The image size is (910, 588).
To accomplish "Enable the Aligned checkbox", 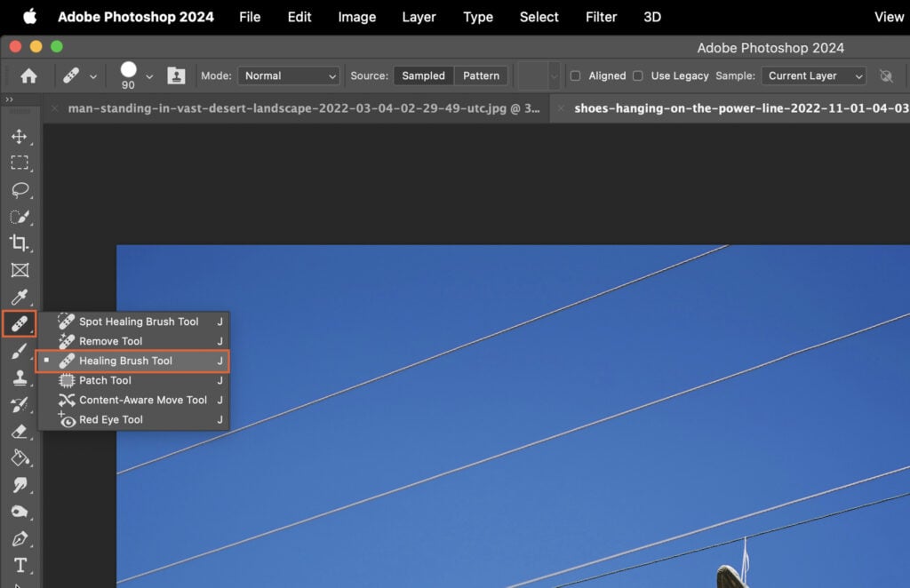I will coord(576,75).
